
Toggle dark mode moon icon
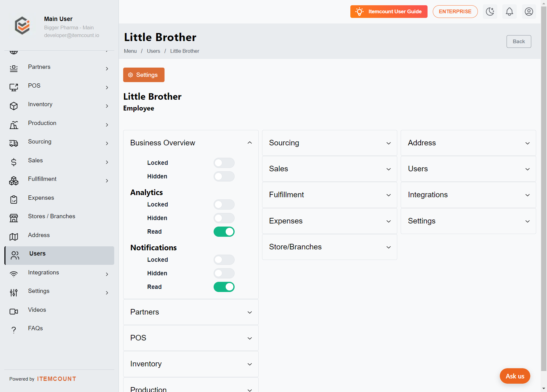(490, 12)
